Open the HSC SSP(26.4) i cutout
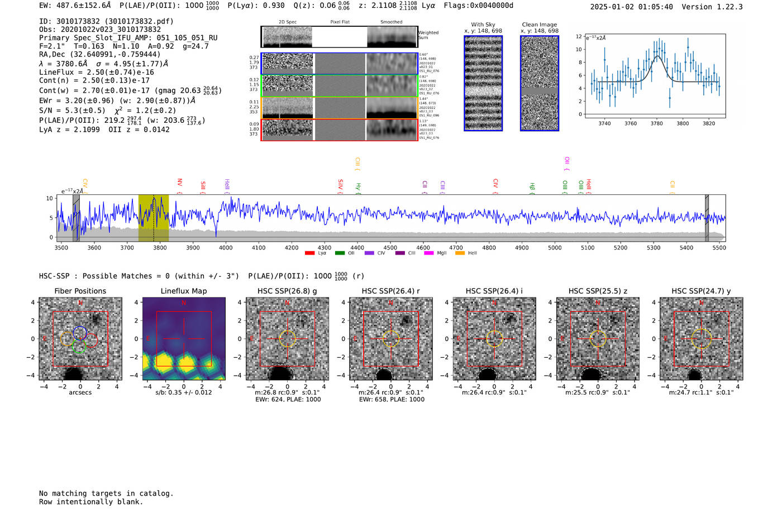The image size is (782, 532). pyautogui.click(x=494, y=339)
